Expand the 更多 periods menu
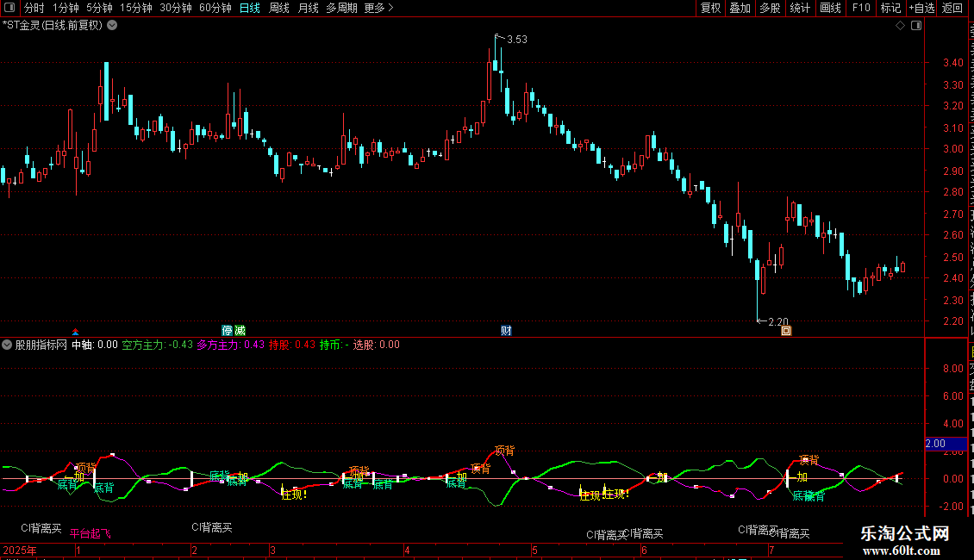Screen dimensions: 974x560 (378, 8)
